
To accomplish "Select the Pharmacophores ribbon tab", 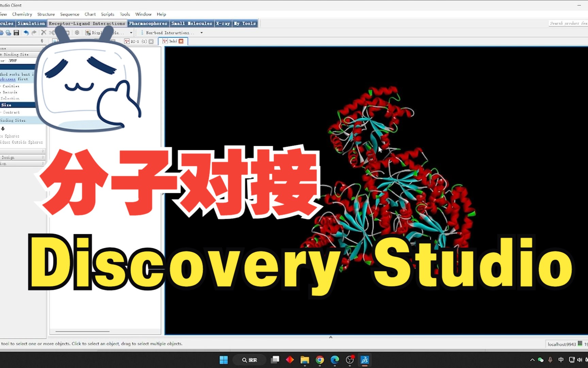I will (x=148, y=23).
